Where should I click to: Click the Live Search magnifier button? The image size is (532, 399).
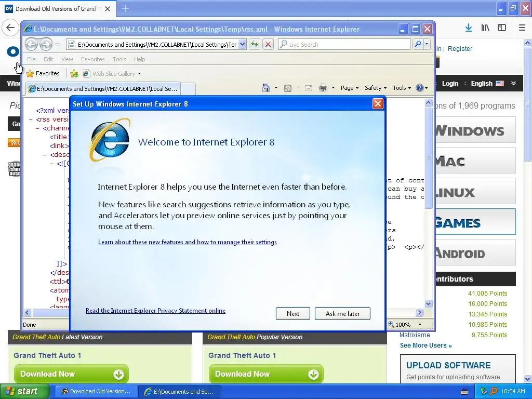[x=418, y=44]
